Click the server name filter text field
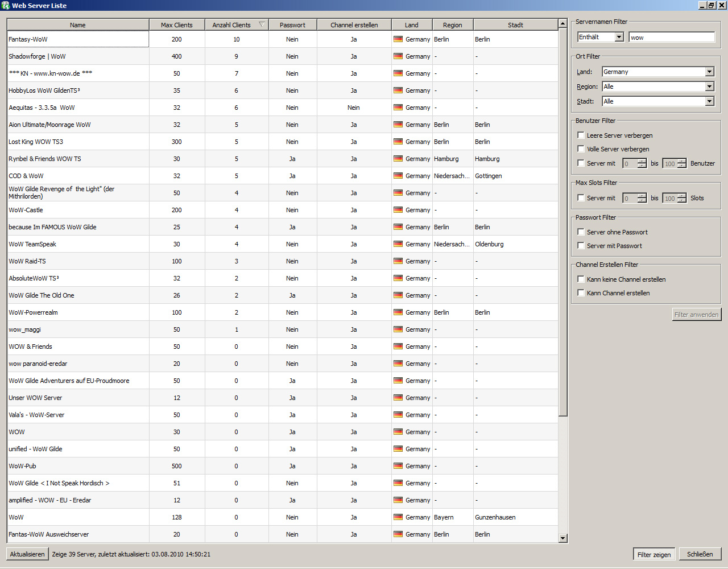The height and width of the screenshot is (569, 728). [x=671, y=38]
